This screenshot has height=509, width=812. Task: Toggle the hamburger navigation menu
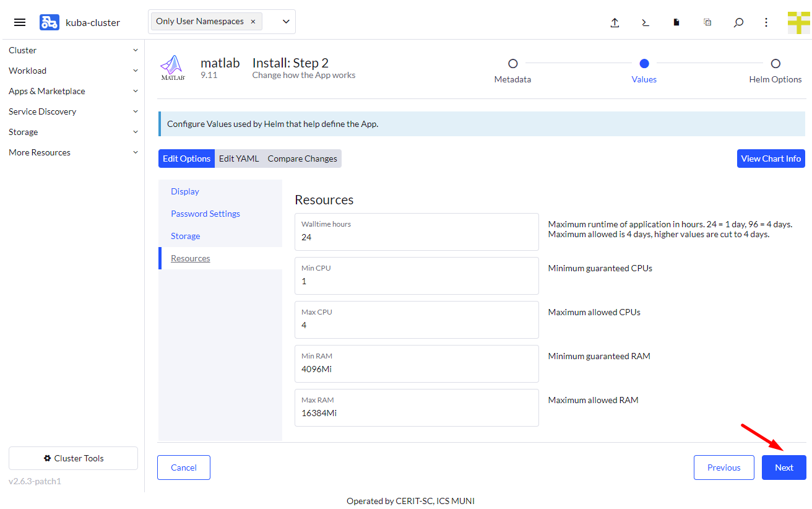19,22
